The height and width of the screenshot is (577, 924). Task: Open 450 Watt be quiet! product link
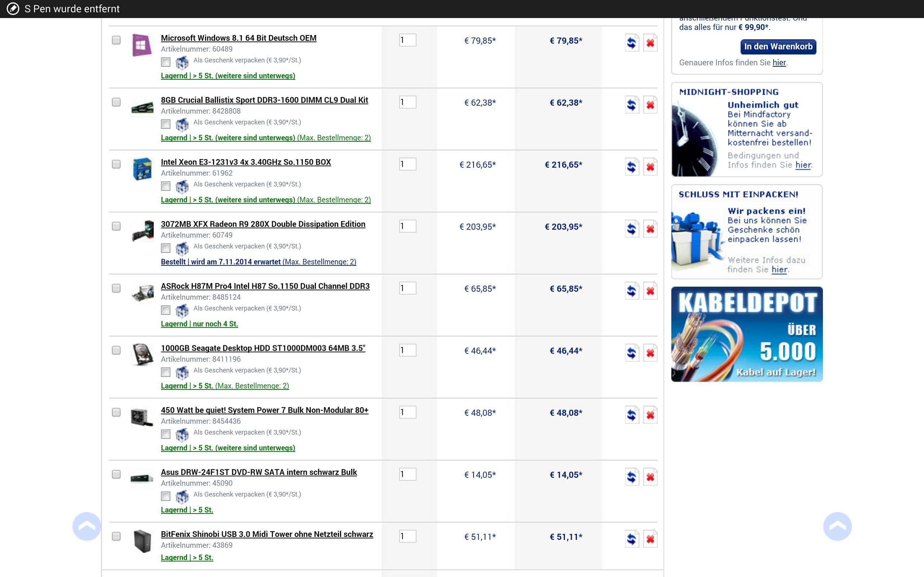[x=264, y=410]
